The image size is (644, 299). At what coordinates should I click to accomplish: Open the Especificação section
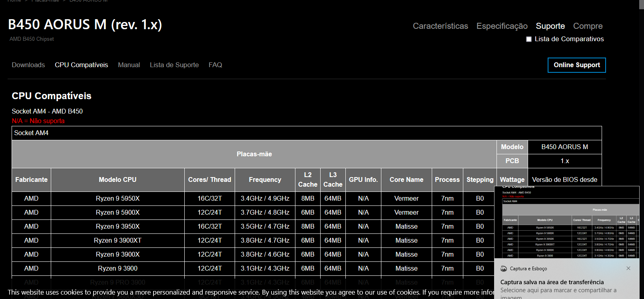(502, 26)
